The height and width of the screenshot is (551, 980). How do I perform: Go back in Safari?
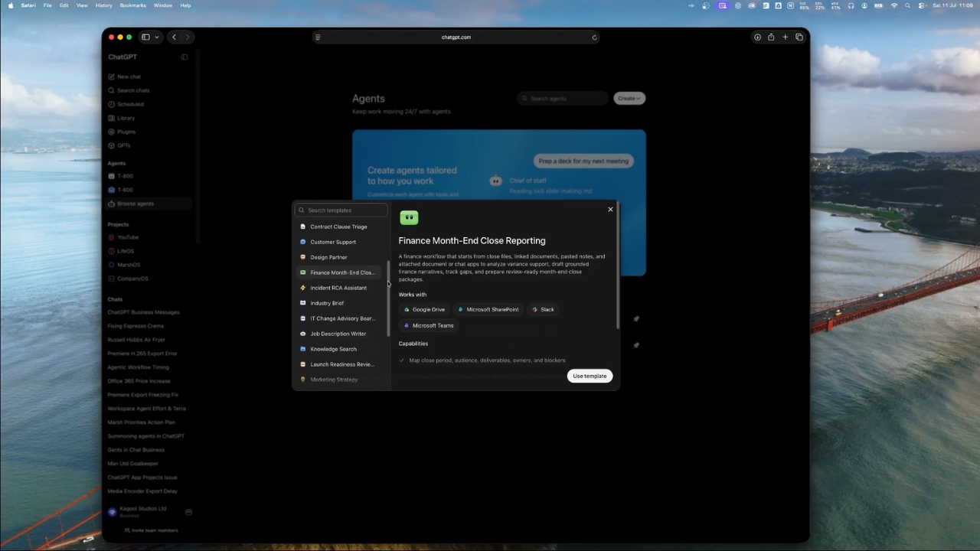pos(174,37)
